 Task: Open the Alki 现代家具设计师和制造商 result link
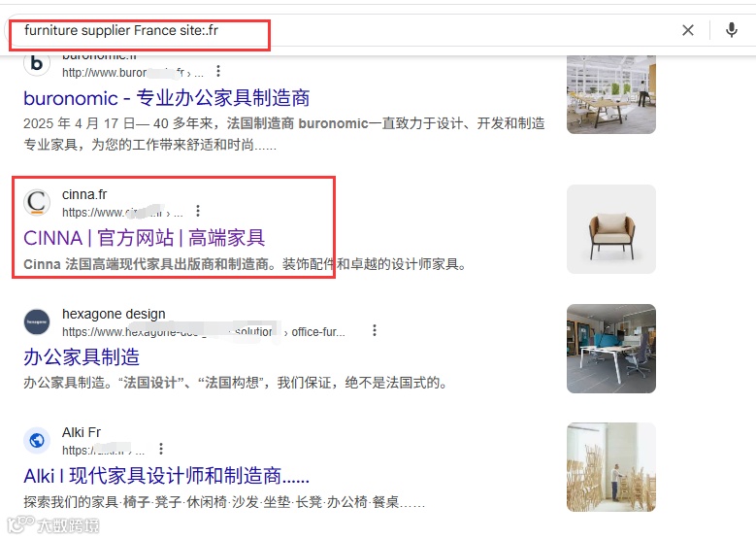click(166, 476)
